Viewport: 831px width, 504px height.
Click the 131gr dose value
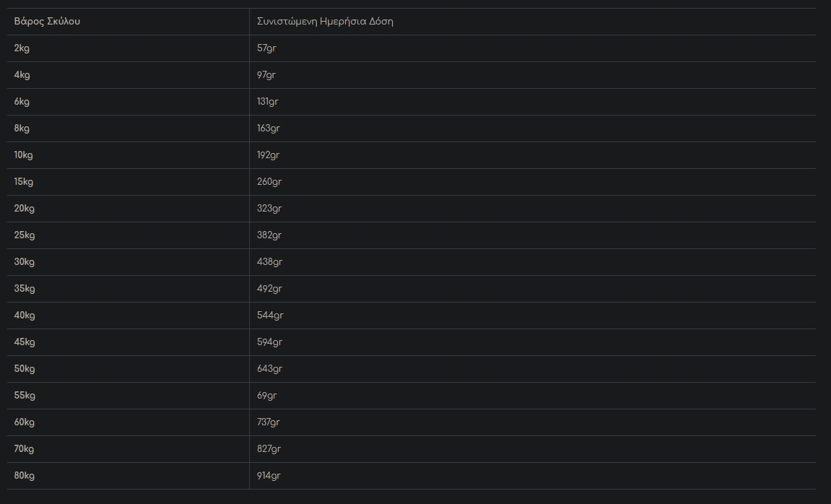[x=268, y=102]
